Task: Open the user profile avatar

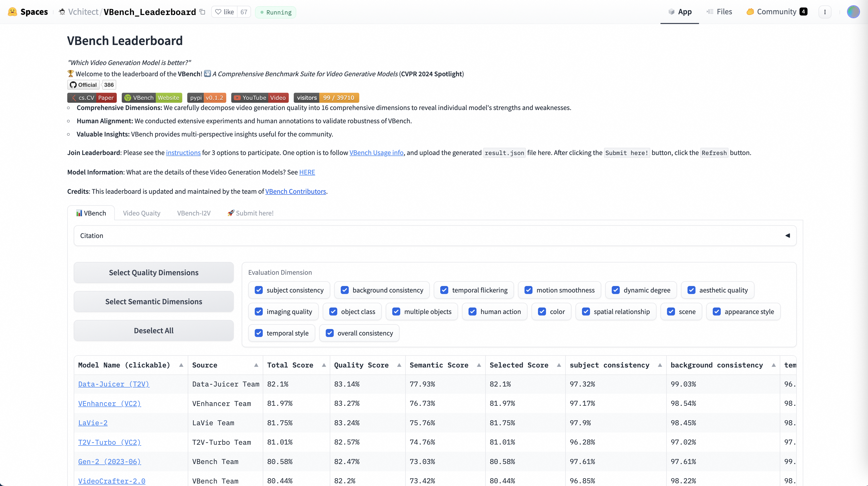Action: click(x=853, y=12)
